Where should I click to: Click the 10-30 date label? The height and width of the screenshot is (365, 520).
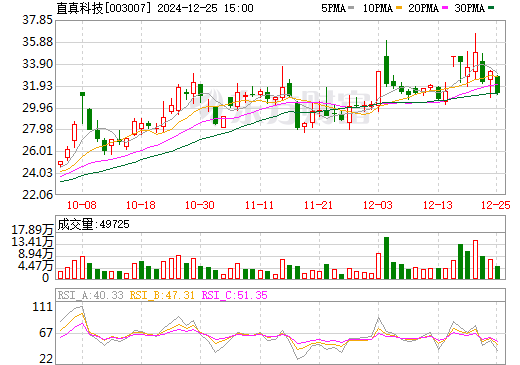coord(200,205)
